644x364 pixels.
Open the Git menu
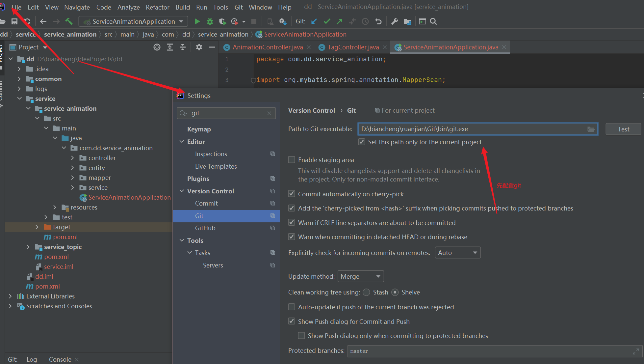pyautogui.click(x=239, y=7)
